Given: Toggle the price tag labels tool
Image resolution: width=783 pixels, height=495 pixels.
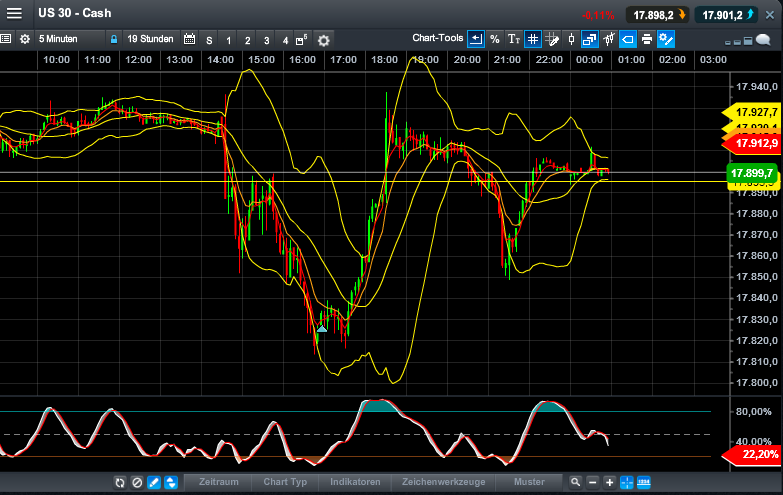Looking at the screenshot, I should 628,39.
